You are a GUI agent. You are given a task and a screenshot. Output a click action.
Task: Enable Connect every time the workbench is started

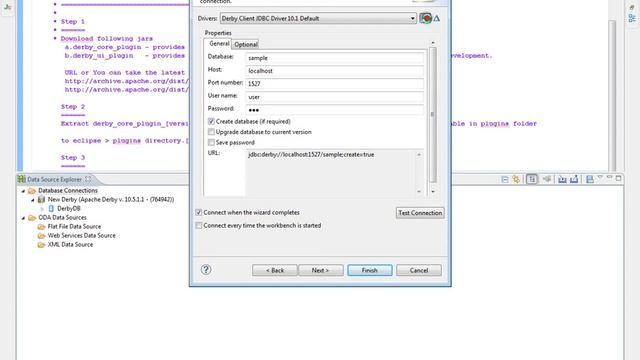[199, 225]
